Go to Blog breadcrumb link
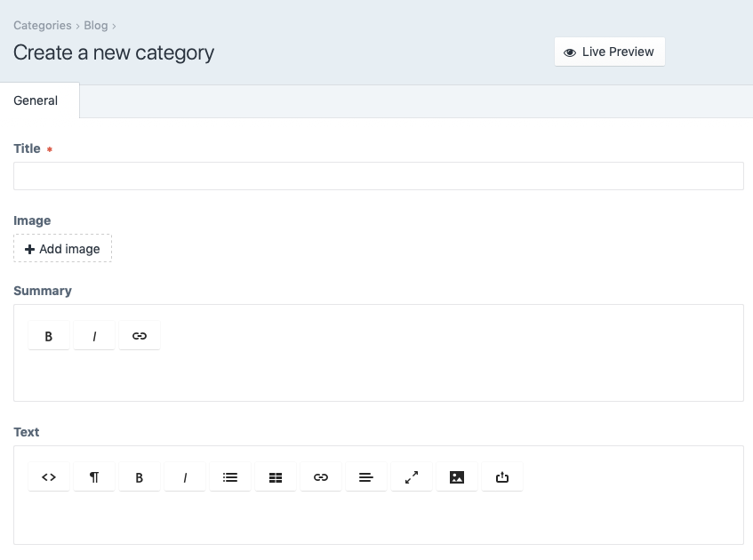The width and height of the screenshot is (753, 560). pyautogui.click(x=95, y=26)
